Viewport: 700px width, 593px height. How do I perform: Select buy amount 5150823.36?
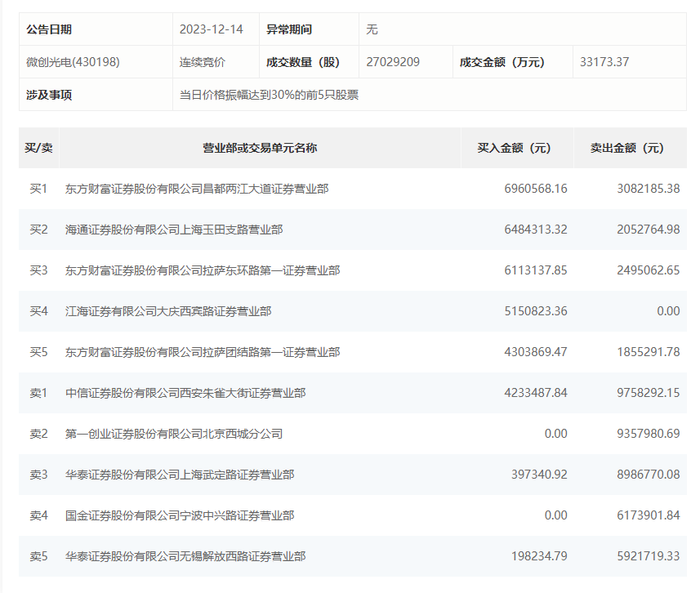coord(536,311)
